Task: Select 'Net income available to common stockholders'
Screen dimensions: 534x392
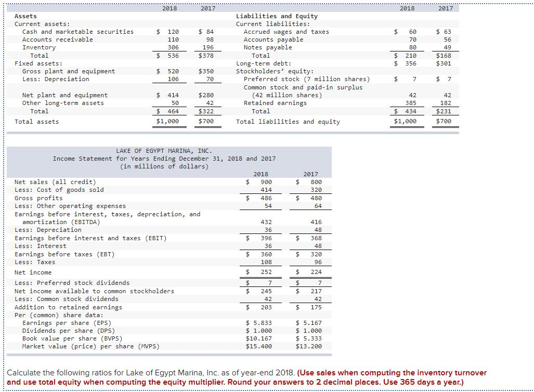Action: [x=94, y=291]
